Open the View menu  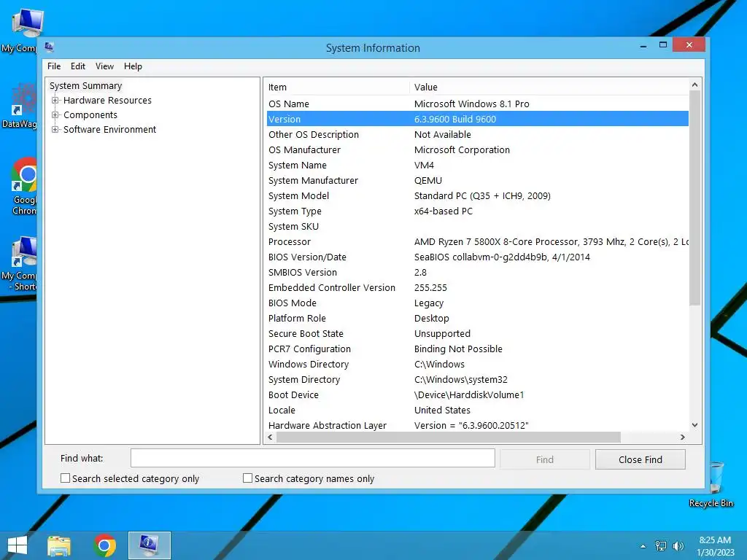pos(104,66)
